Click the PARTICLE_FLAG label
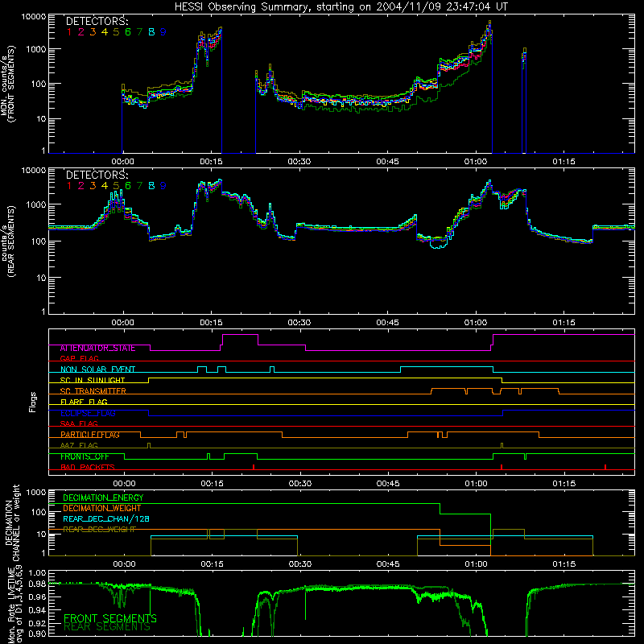Screen dimensions: 644x644 (x=90, y=435)
